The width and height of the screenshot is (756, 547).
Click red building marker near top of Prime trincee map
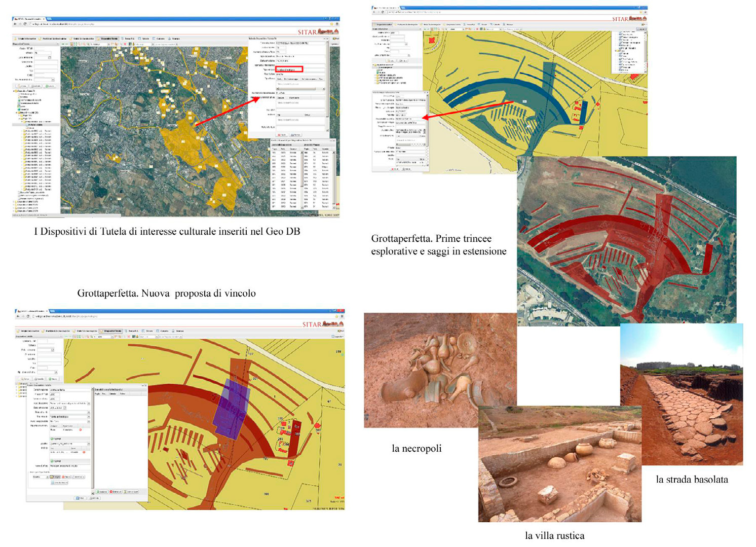coord(432,40)
